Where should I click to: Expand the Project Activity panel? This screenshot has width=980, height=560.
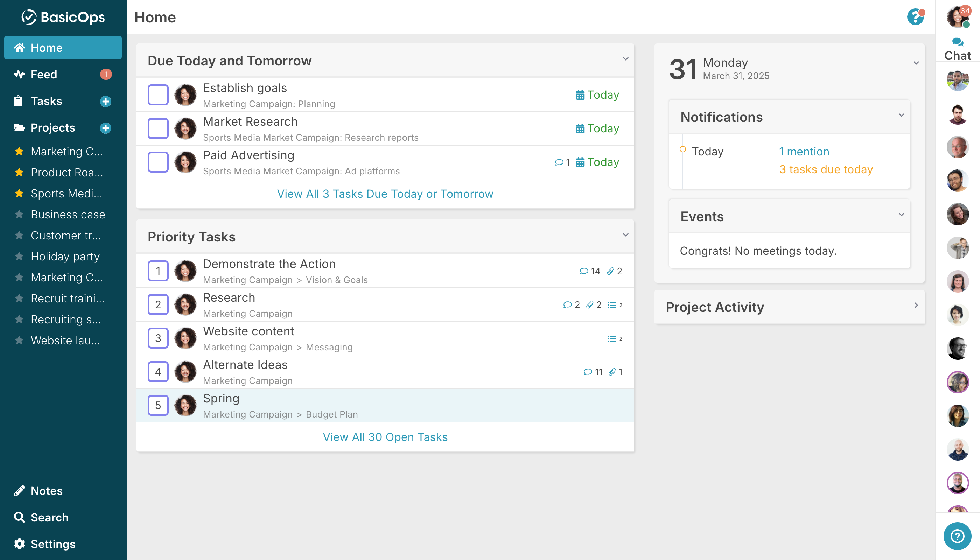click(916, 306)
